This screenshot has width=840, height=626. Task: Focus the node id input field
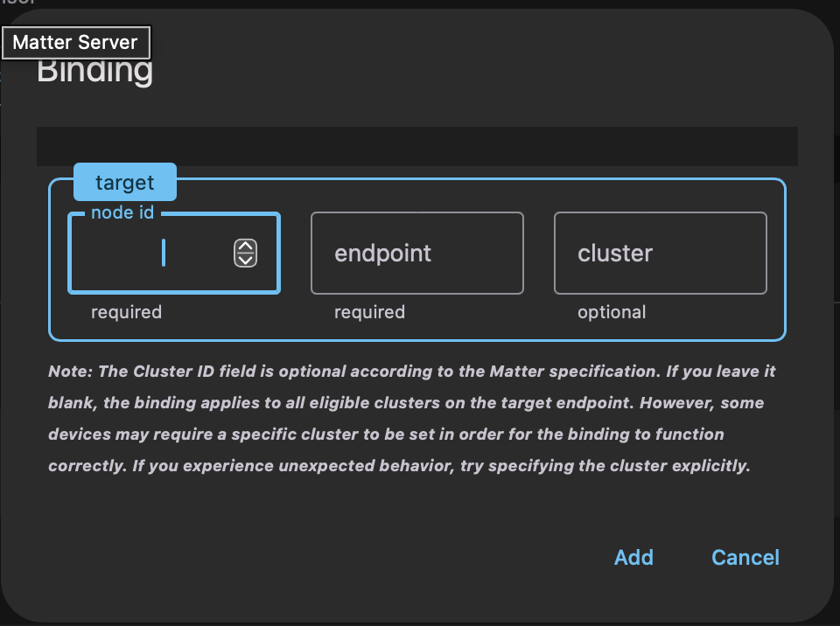tap(157, 254)
